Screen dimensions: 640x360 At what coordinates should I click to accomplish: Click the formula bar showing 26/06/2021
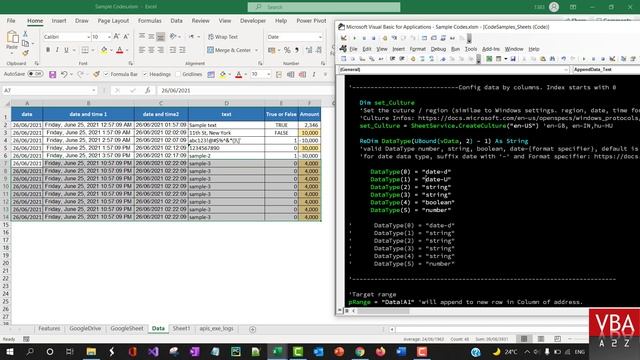pyautogui.click(x=245, y=90)
